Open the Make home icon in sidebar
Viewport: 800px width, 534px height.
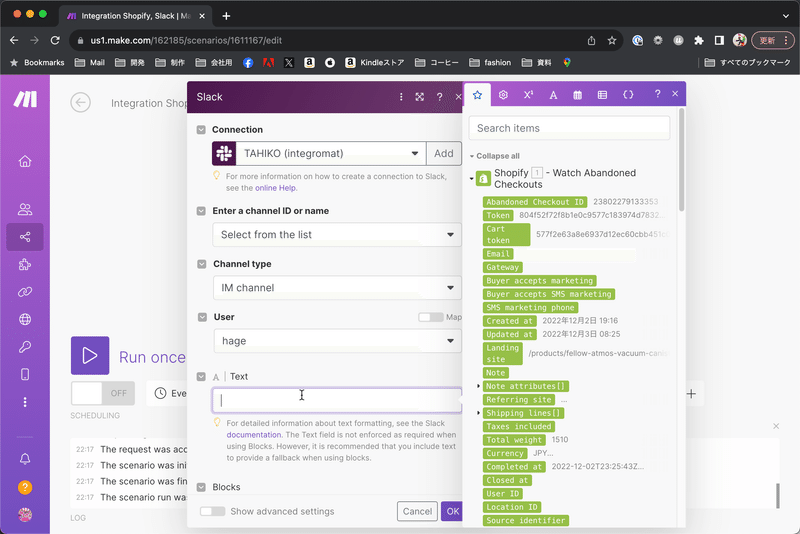coord(24,162)
